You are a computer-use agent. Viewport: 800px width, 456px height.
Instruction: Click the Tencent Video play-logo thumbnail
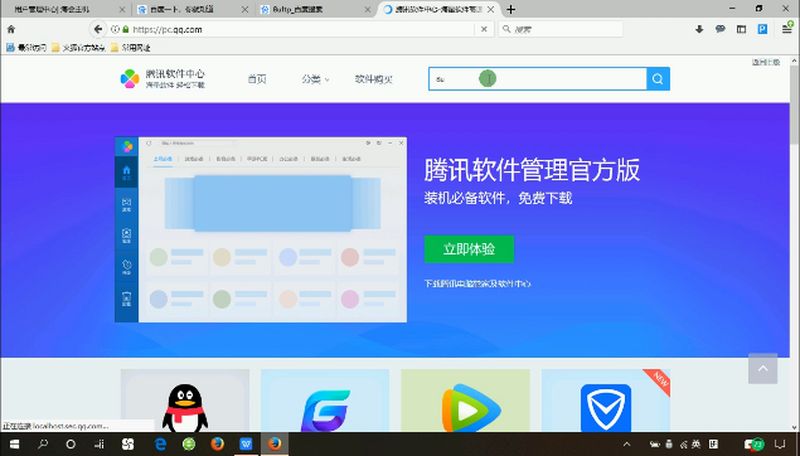[x=465, y=400]
